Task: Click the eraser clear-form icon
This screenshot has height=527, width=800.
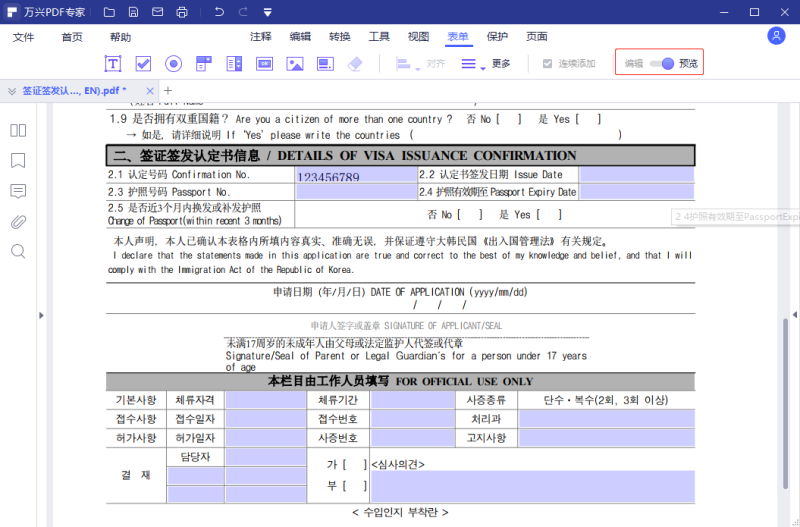Action: tap(355, 64)
